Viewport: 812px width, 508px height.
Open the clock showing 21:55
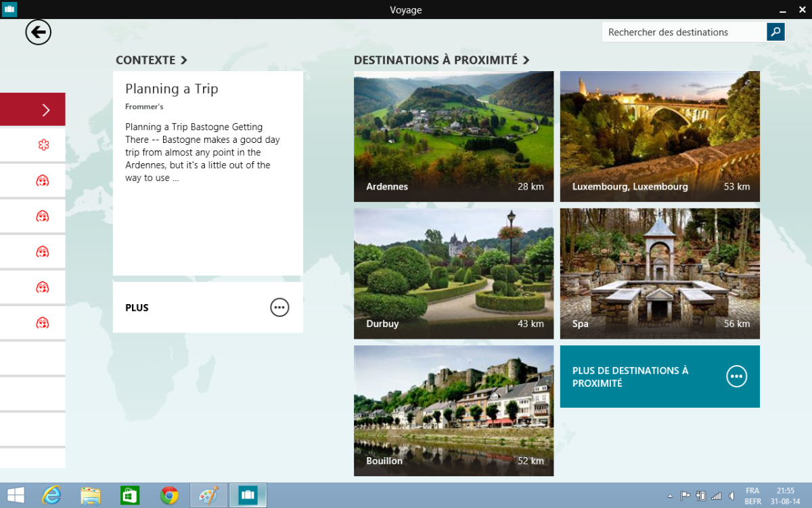[786, 496]
